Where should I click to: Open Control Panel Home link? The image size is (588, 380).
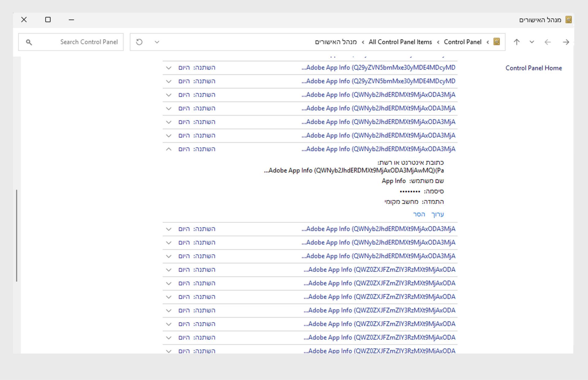(533, 68)
